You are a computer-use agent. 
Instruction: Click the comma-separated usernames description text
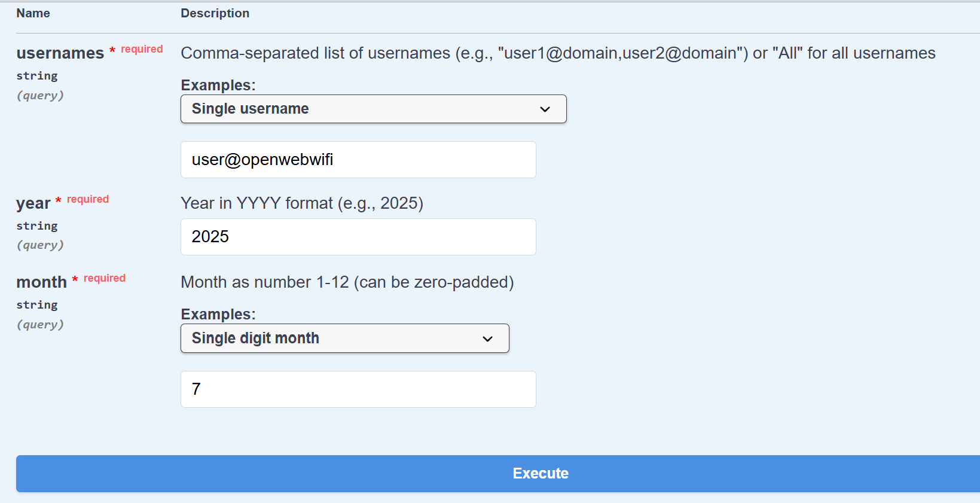[x=557, y=53]
